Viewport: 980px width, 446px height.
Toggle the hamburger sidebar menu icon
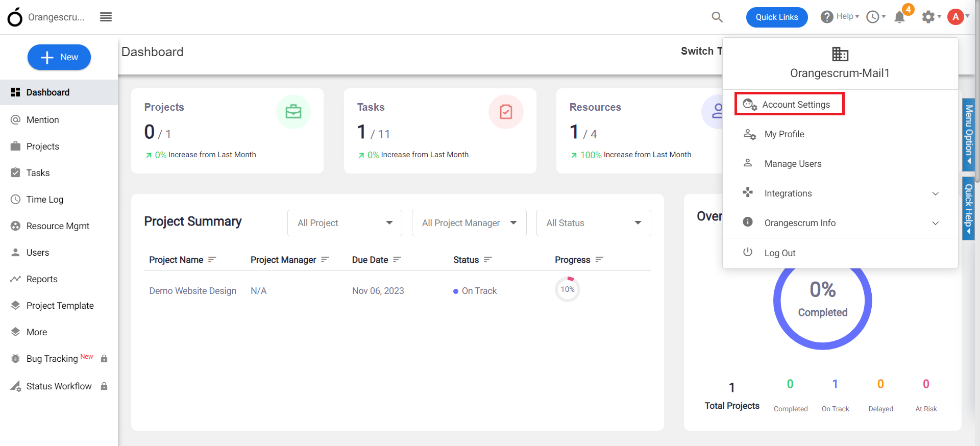(x=106, y=17)
